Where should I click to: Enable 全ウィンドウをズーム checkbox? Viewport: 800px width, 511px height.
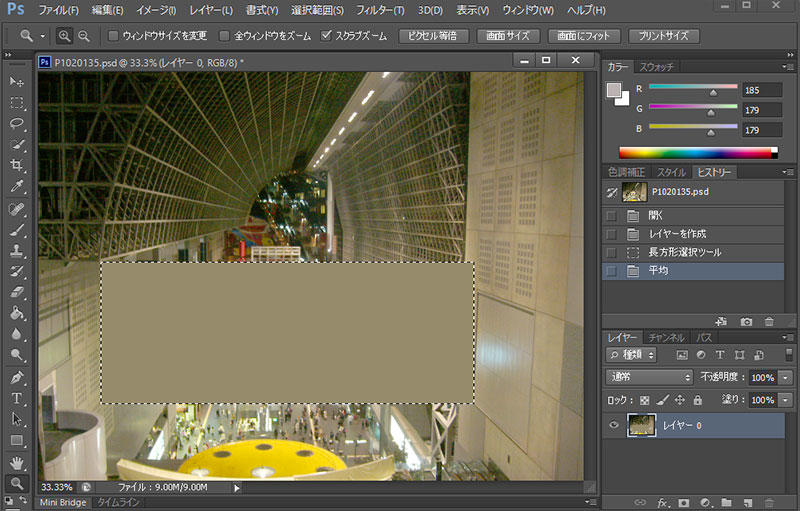[x=224, y=36]
